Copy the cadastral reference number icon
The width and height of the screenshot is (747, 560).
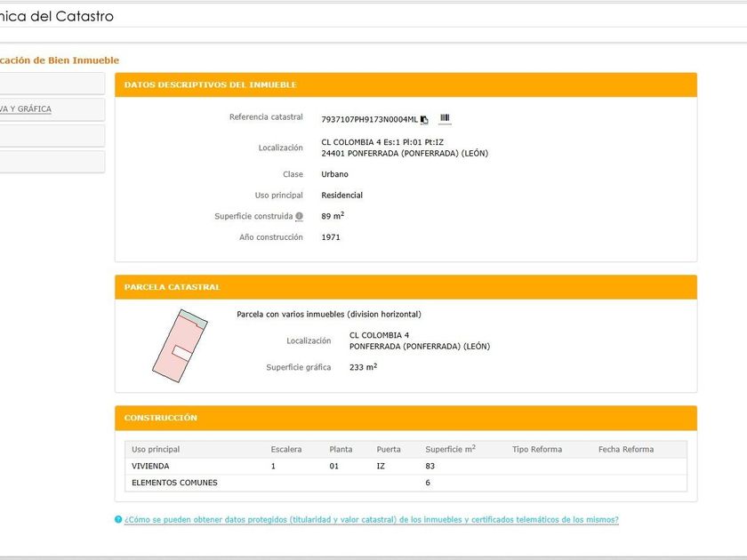click(424, 119)
